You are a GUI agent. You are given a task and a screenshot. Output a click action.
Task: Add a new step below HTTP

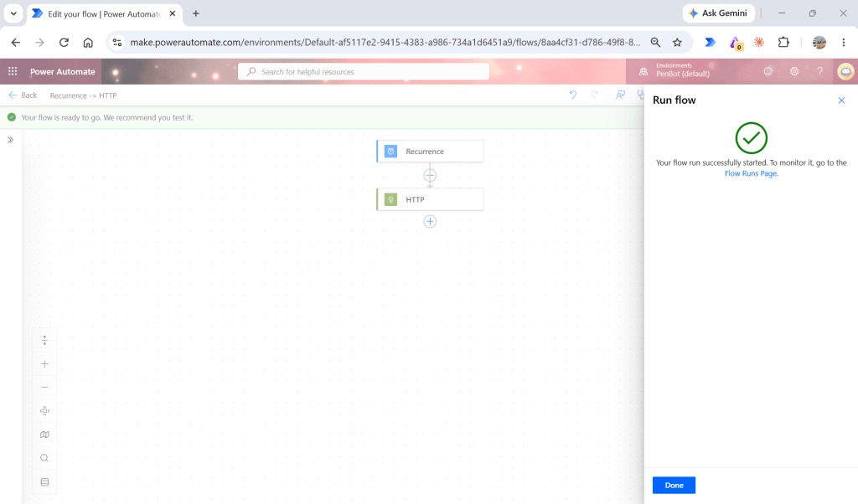(430, 221)
